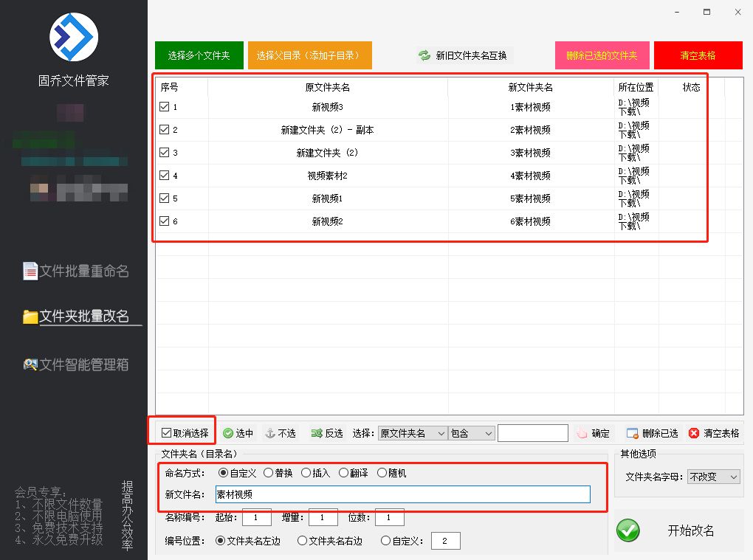
Task: Click the 状态 column header
Action: pyautogui.click(x=692, y=87)
